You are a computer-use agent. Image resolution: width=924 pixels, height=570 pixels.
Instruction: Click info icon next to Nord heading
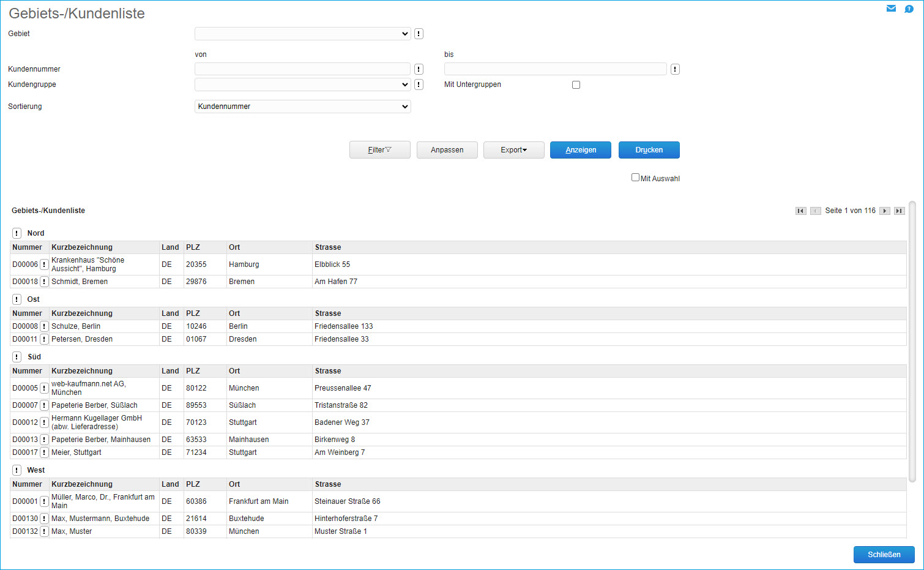(x=17, y=233)
